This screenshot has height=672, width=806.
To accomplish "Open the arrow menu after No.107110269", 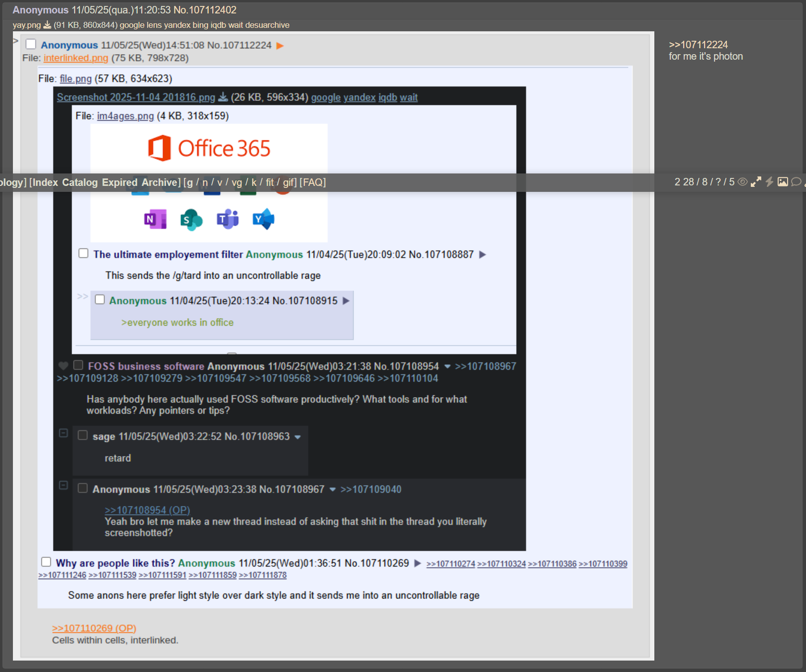I will click(418, 563).
